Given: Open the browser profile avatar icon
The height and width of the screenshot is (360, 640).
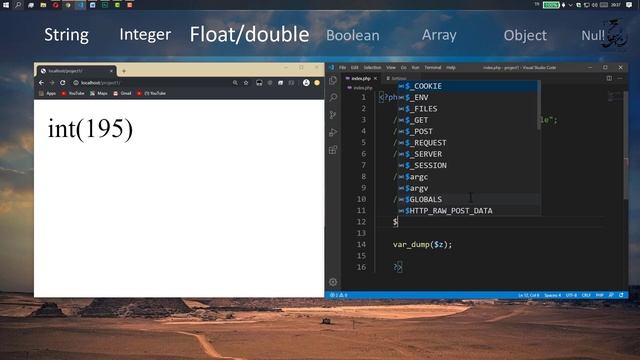Looking at the screenshot, I should click(306, 83).
